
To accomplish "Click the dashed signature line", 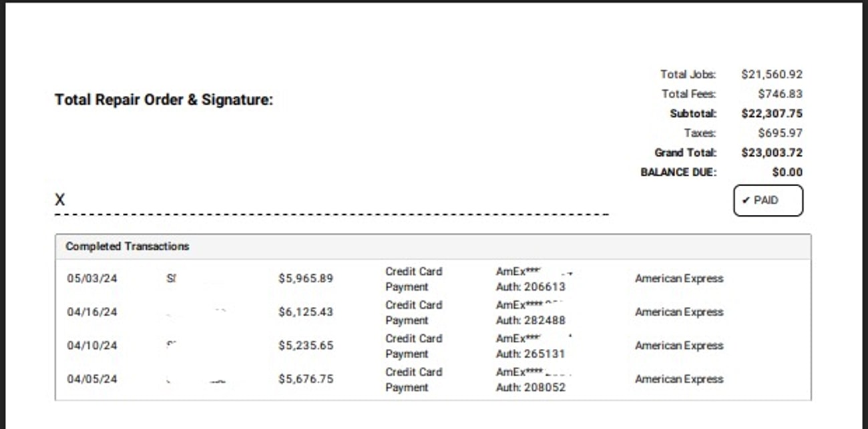I will pyautogui.click(x=331, y=215).
